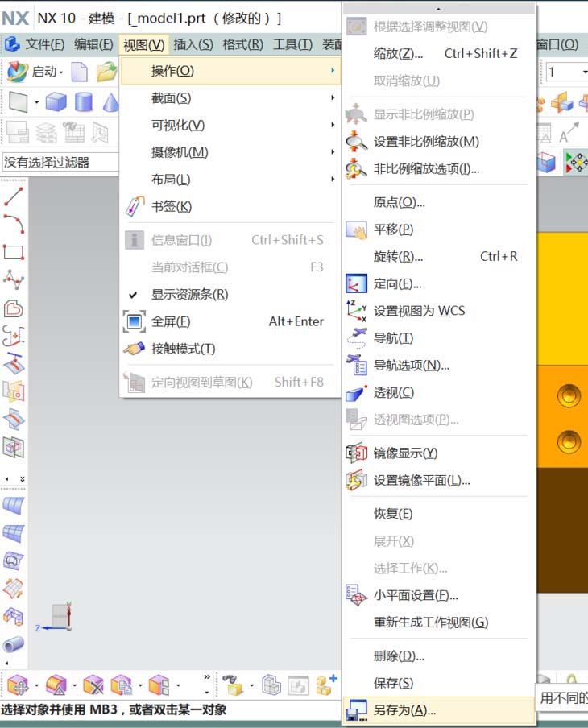The image size is (588, 728).
Task: Open the 插入(S) menu
Action: point(193,44)
